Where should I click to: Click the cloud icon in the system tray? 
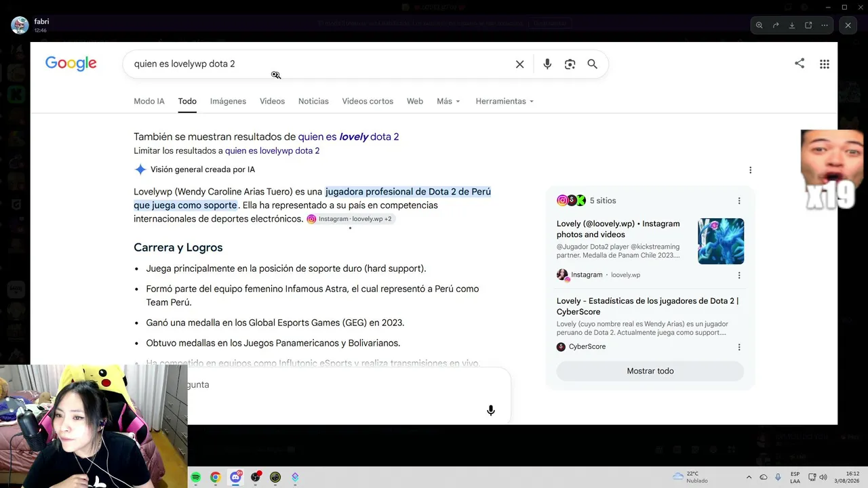764,477
